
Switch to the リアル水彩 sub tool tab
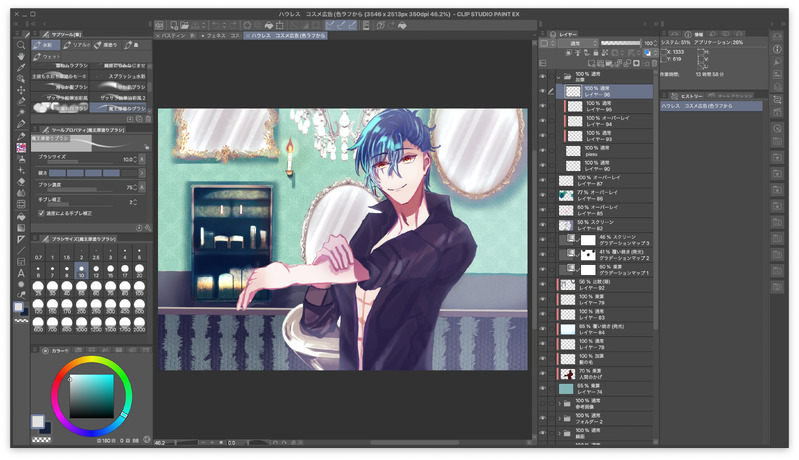[76, 45]
